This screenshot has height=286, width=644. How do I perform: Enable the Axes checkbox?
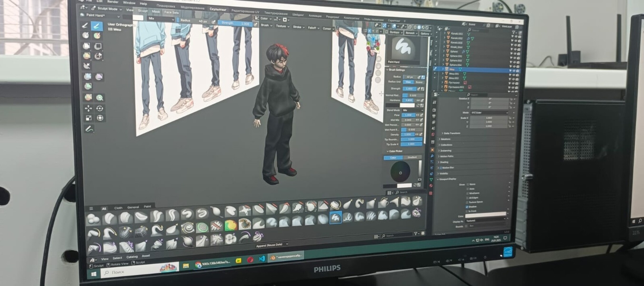467,189
